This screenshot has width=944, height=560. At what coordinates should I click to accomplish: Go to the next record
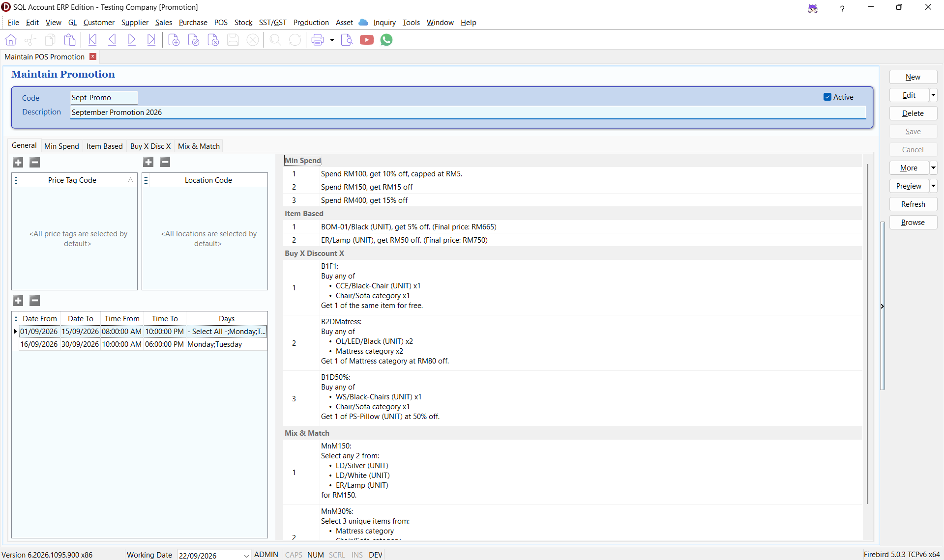132,40
